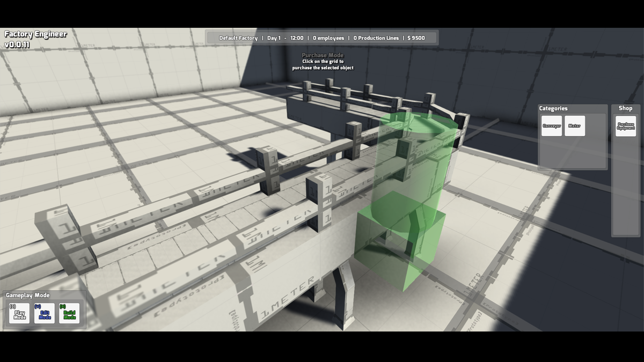Select the Conveyor category

tap(552, 126)
